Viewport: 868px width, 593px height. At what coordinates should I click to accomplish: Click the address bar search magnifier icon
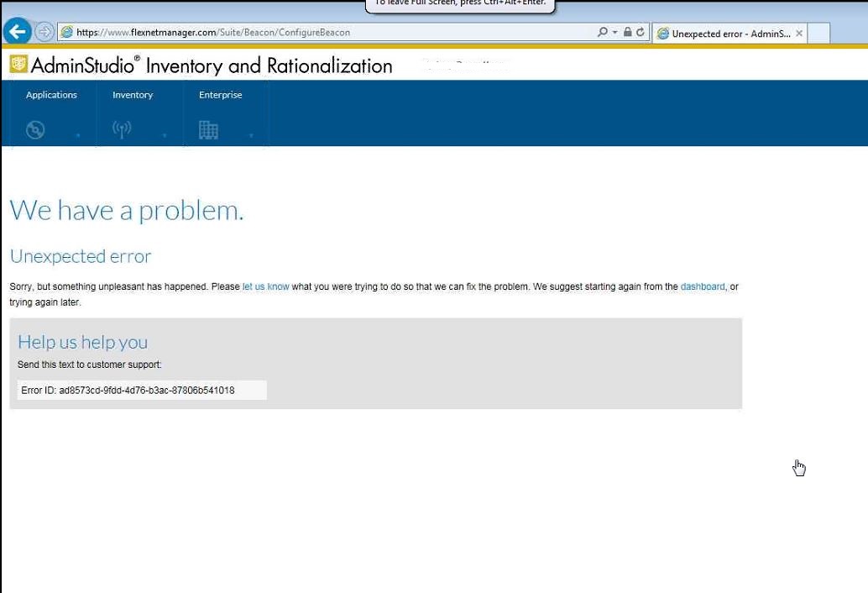tap(602, 32)
